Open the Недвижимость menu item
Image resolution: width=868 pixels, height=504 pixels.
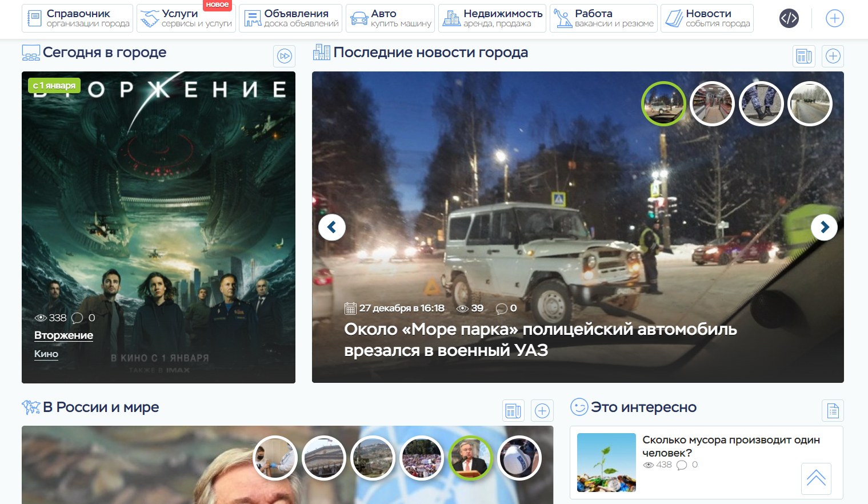[x=492, y=18]
